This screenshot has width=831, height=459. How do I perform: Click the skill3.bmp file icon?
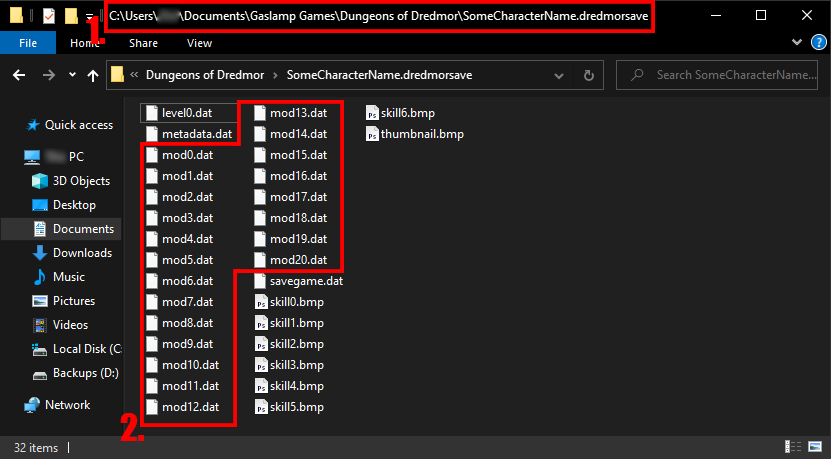[x=260, y=365]
